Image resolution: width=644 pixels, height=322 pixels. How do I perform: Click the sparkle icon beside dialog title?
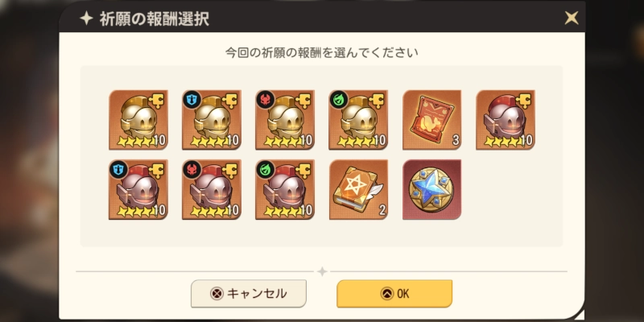pyautogui.click(x=86, y=19)
